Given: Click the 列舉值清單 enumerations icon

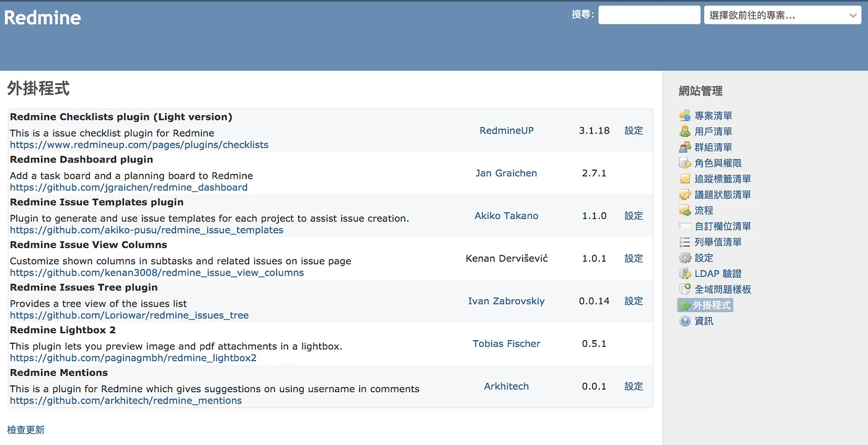Looking at the screenshot, I should coord(684,242).
